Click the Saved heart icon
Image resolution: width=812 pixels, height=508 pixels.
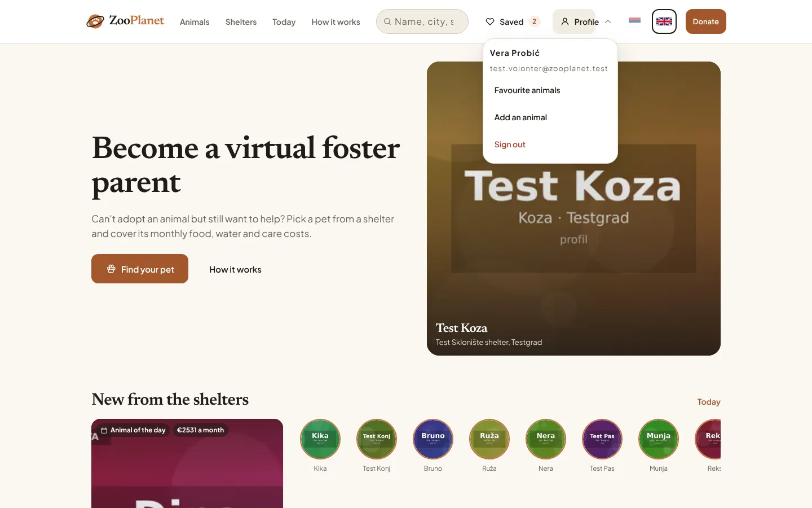pyautogui.click(x=490, y=21)
